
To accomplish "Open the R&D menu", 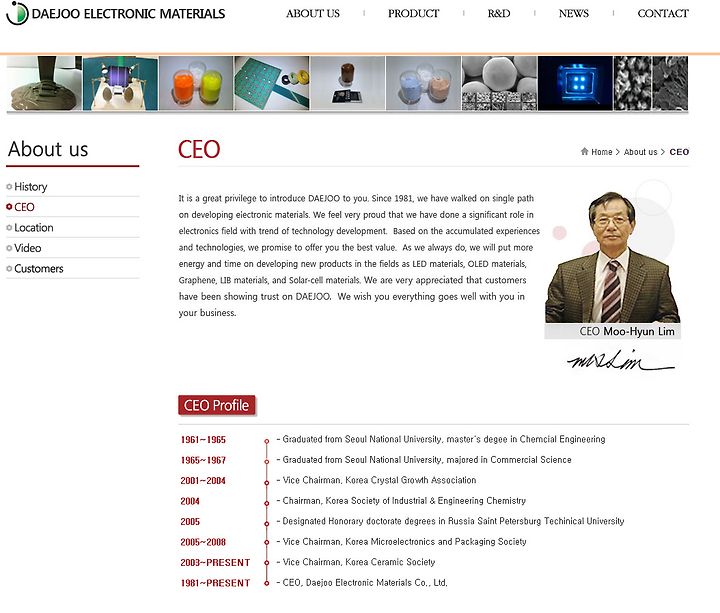I will tap(499, 14).
